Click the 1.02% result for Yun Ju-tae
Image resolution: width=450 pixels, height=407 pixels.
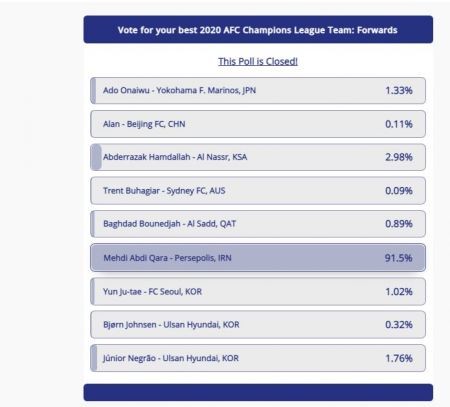[x=399, y=292]
